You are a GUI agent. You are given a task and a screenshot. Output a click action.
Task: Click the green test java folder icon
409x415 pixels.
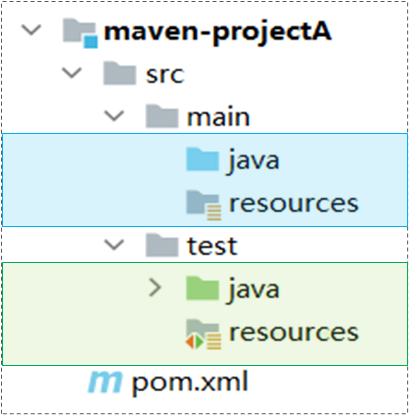(x=203, y=288)
